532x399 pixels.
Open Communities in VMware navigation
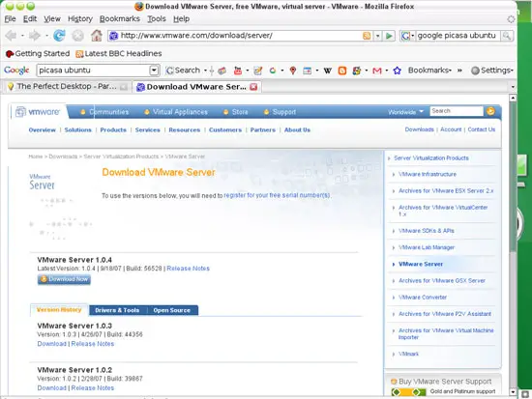109,112
